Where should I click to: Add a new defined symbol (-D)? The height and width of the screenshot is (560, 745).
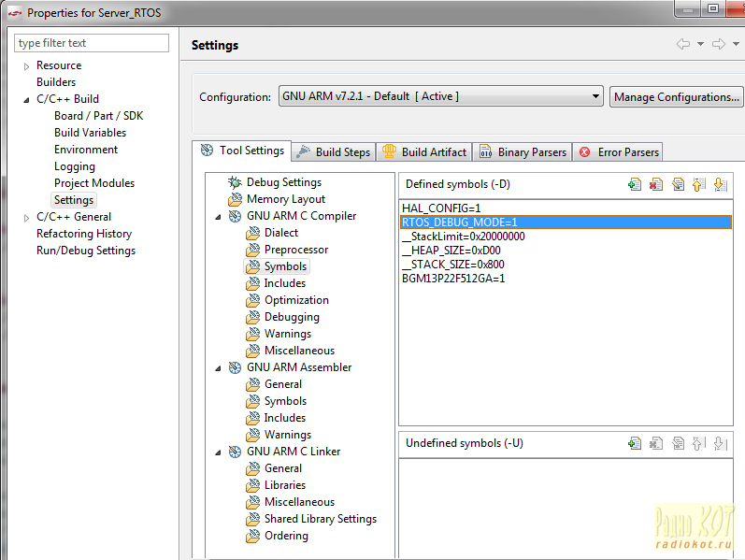[x=635, y=184]
